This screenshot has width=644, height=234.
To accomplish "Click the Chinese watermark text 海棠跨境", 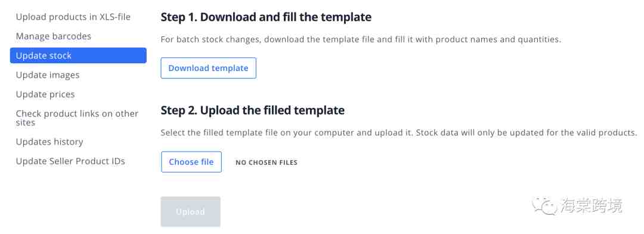I will click(591, 205).
